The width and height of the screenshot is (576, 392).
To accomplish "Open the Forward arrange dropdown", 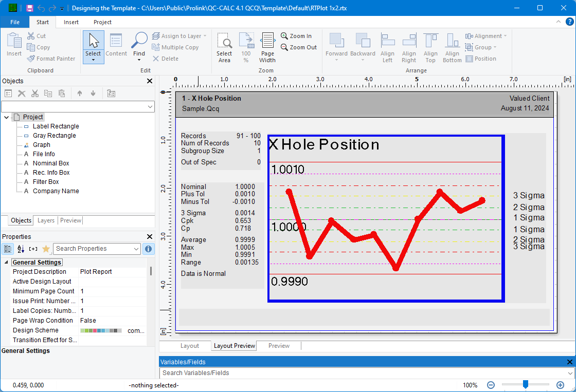I will click(x=337, y=45).
